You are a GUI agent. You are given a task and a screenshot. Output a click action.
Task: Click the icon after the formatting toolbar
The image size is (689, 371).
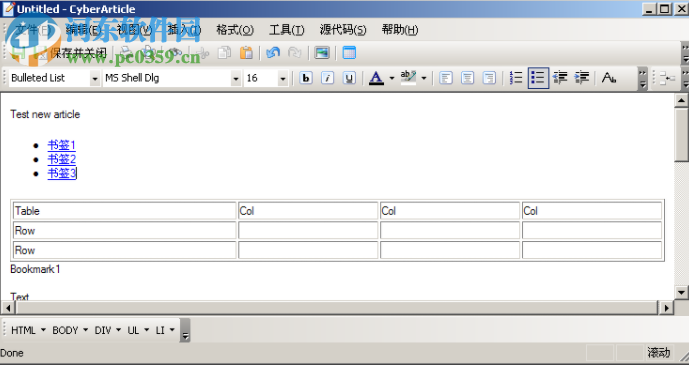[x=667, y=78]
